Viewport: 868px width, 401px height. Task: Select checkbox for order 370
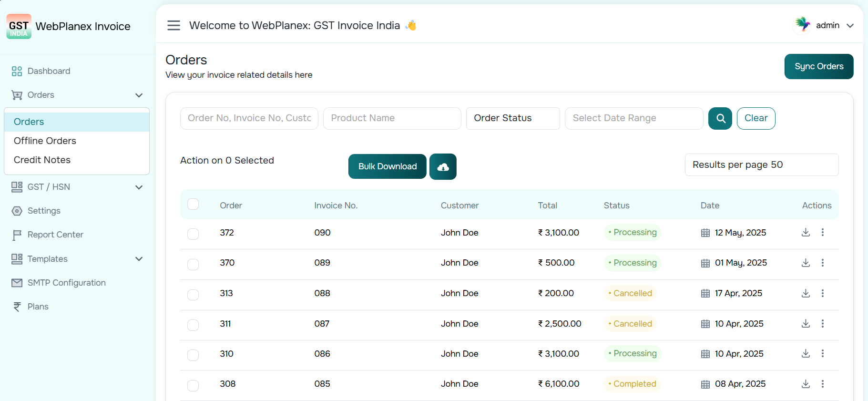click(x=193, y=265)
